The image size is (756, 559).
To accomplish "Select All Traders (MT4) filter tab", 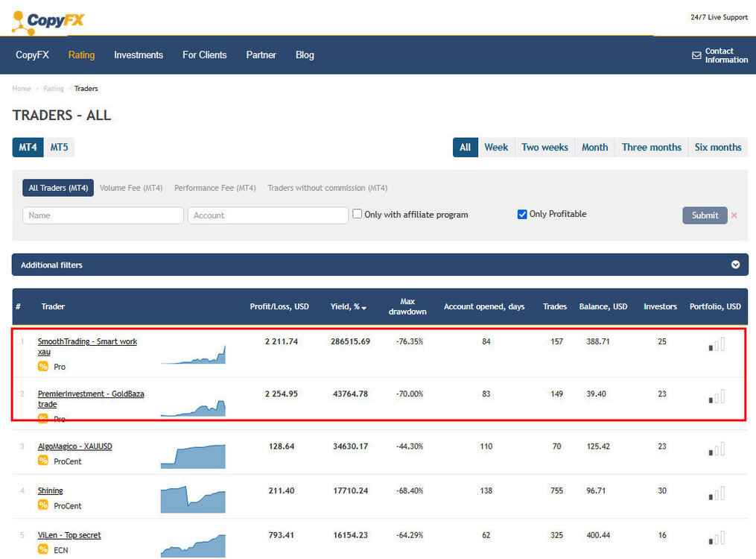I will click(58, 188).
